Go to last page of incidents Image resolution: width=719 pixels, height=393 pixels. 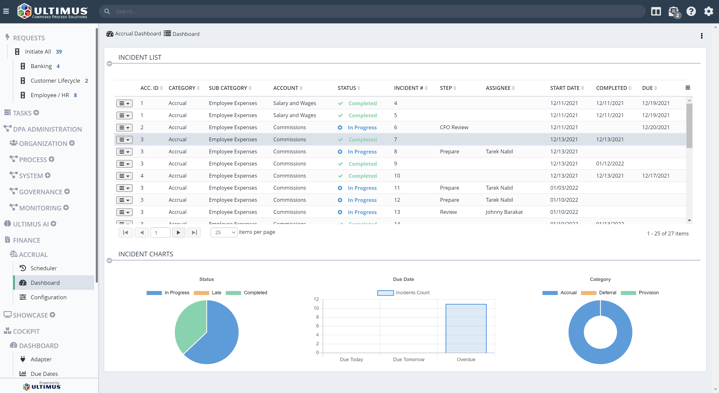pos(194,232)
